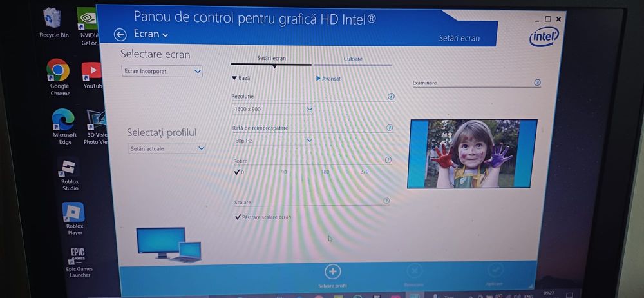Toggle Păstrare scalare ecran checkbox

(263, 217)
